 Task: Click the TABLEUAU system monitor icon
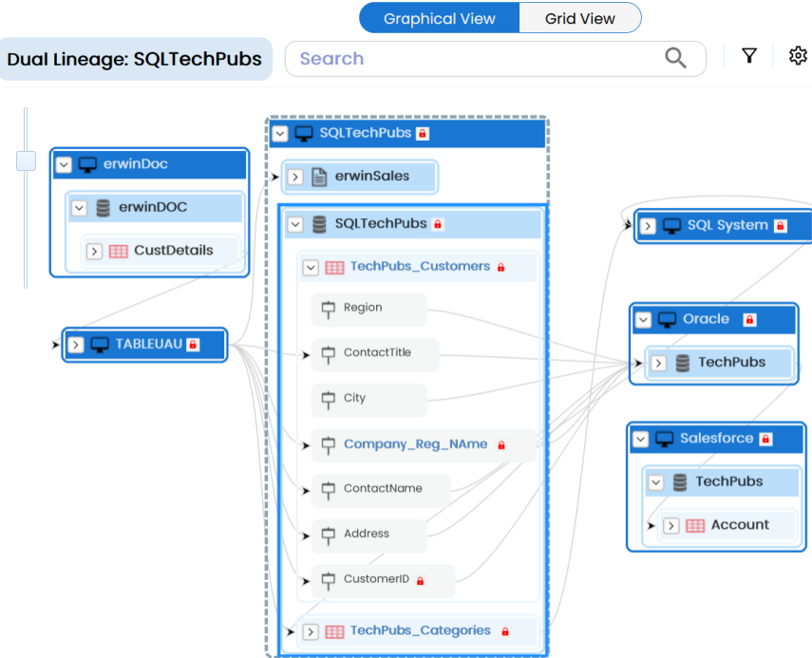(100, 345)
